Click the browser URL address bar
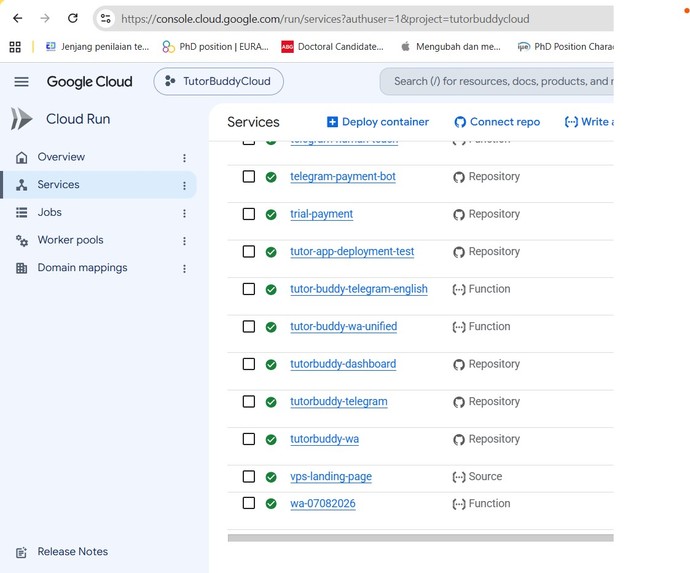This screenshot has height=573, width=690. [353, 19]
